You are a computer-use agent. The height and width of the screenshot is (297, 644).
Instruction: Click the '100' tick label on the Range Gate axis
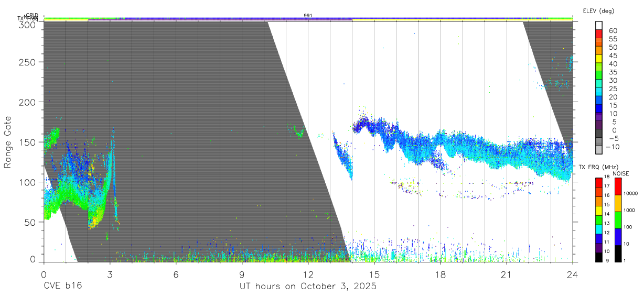[x=28, y=182]
